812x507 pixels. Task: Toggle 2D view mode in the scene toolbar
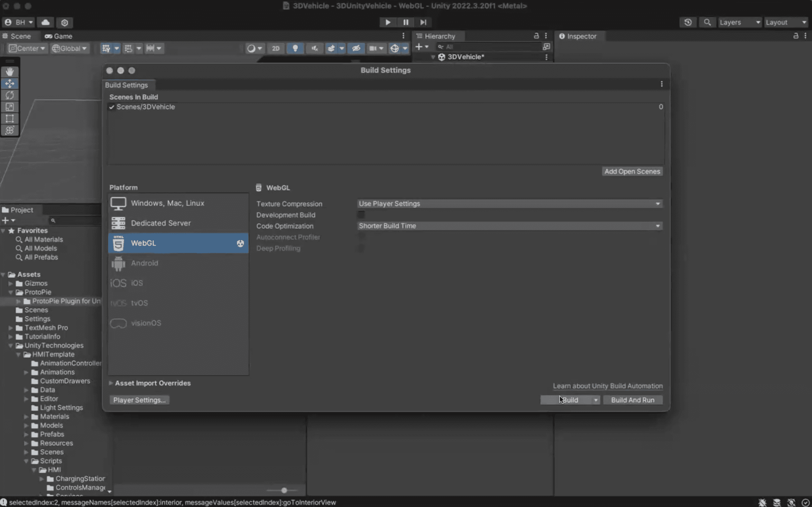point(275,48)
